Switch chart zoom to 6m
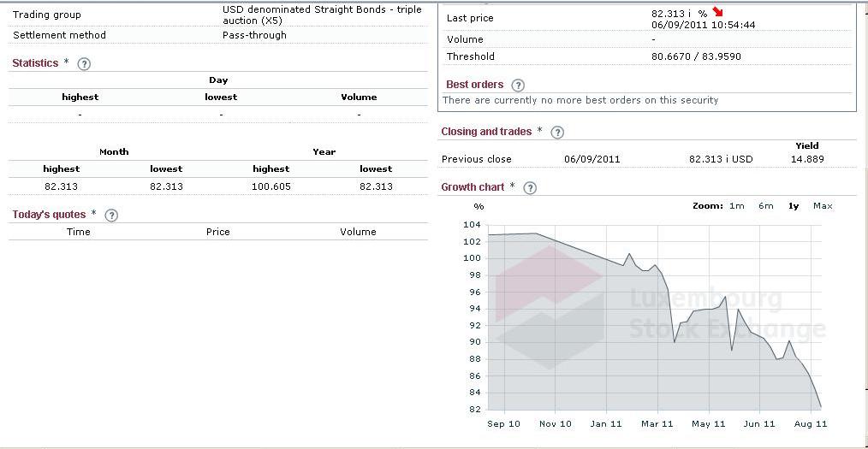Viewport: 868px width, 449px height. pos(765,206)
